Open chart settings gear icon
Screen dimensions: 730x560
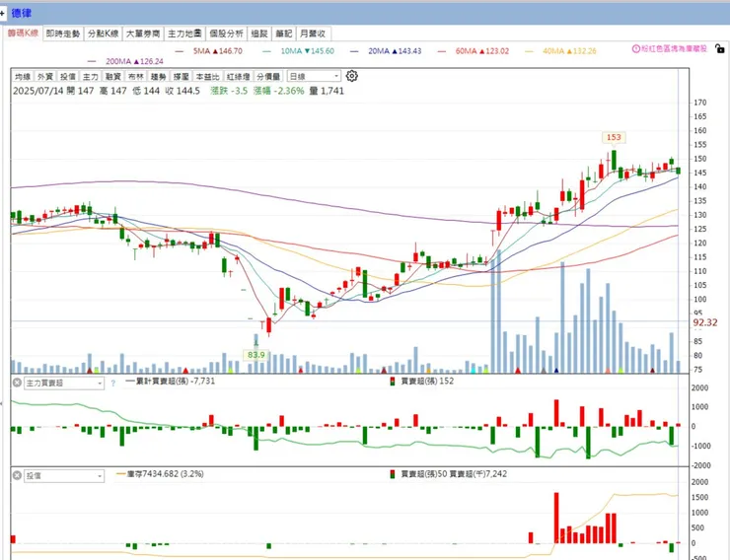tap(352, 76)
